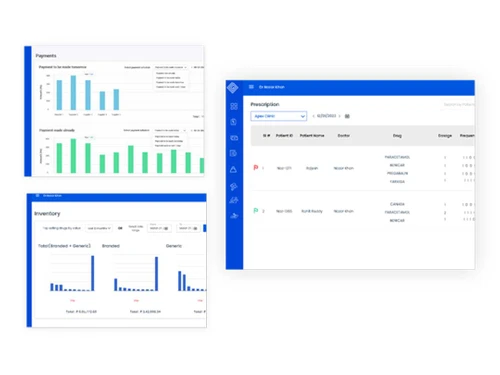Select the line-chart analytics icon in Prescription sidebar

pos(234,200)
